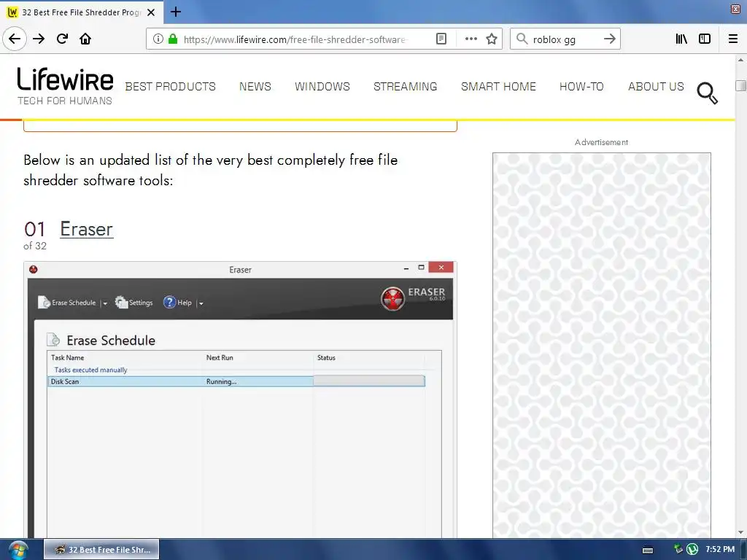The height and width of the screenshot is (560, 747).
Task: Open the About Us menu
Action: click(x=656, y=87)
